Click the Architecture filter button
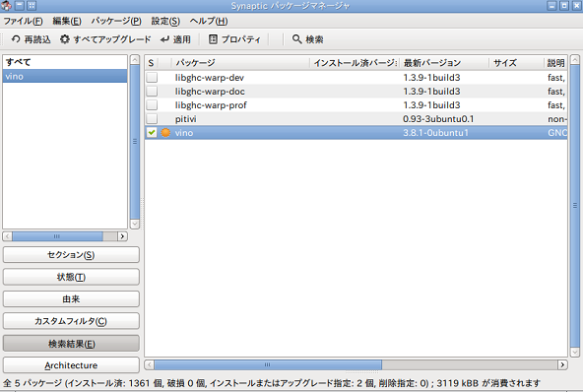The height and width of the screenshot is (392, 583). click(x=71, y=365)
